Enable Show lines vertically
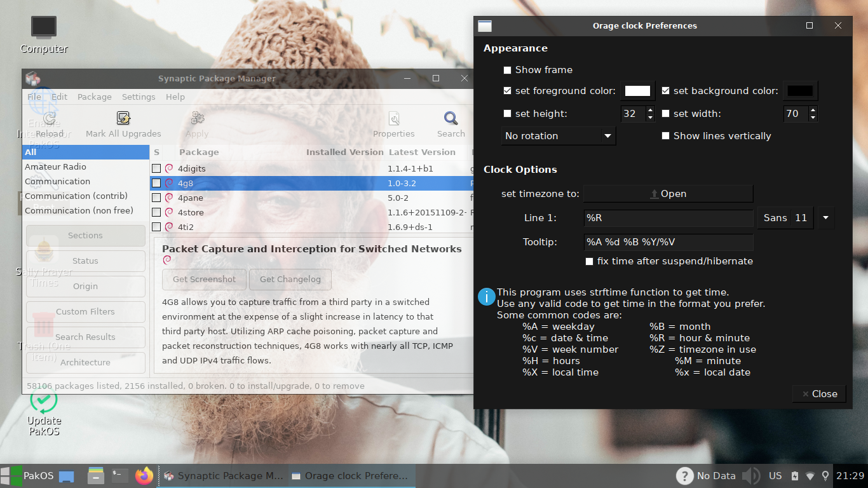 (x=665, y=136)
